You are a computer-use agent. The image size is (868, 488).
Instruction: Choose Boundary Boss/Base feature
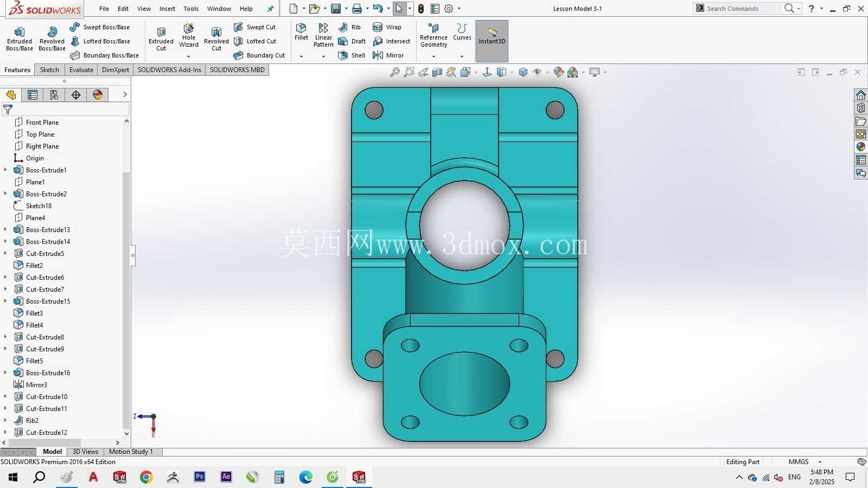(104, 55)
